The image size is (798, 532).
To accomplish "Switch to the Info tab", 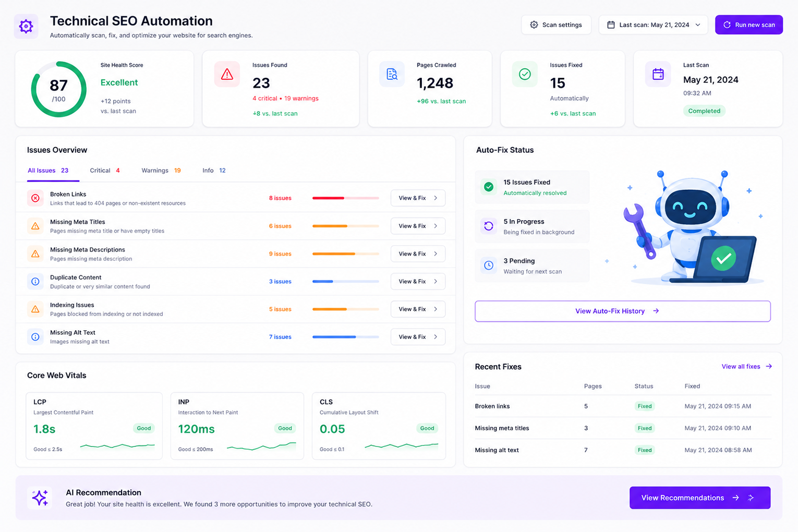I will click(x=214, y=171).
